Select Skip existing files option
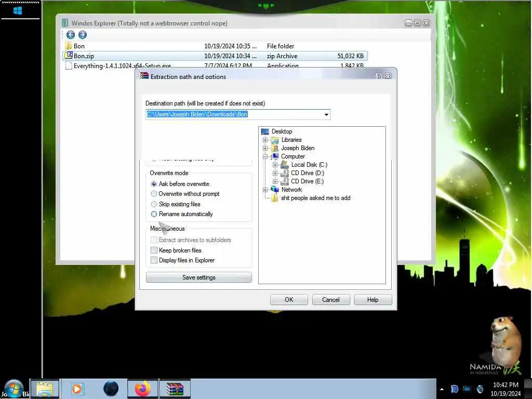This screenshot has width=532, height=399. (176, 204)
